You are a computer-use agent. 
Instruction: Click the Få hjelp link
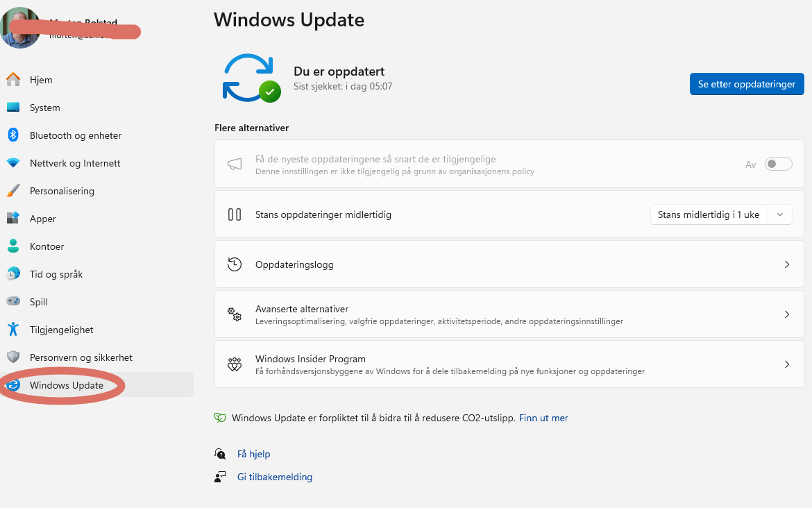pyautogui.click(x=253, y=454)
